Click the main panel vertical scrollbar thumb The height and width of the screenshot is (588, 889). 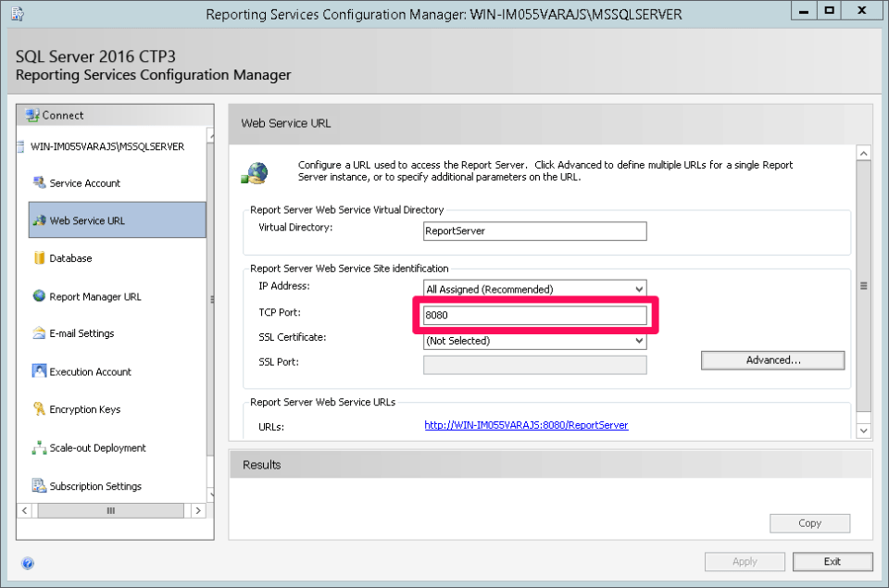pyautogui.click(x=863, y=286)
